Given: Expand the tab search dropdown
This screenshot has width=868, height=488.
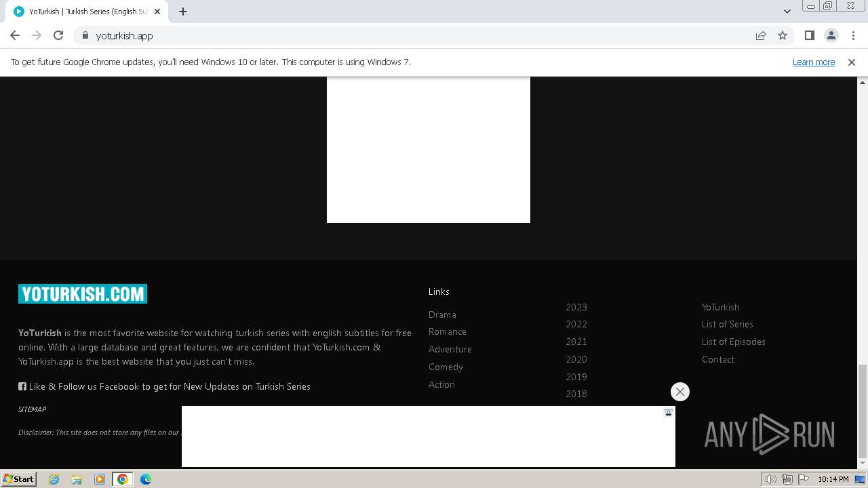Looking at the screenshot, I should [787, 12].
